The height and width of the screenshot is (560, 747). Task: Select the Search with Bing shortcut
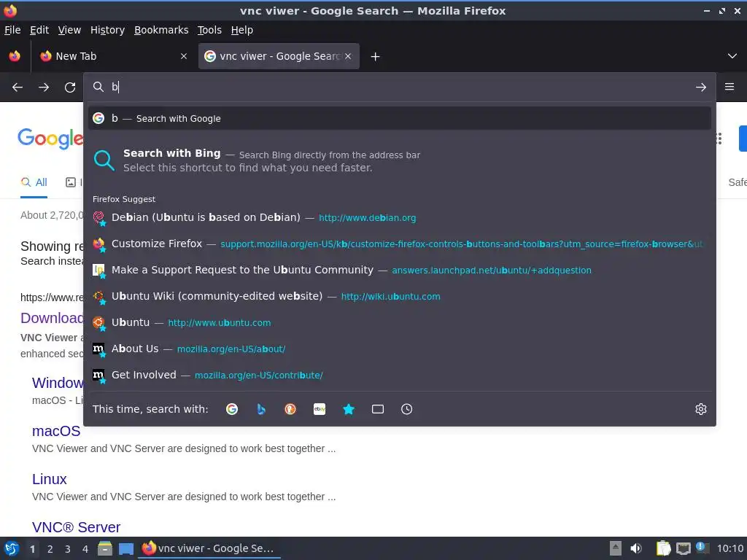[399, 160]
